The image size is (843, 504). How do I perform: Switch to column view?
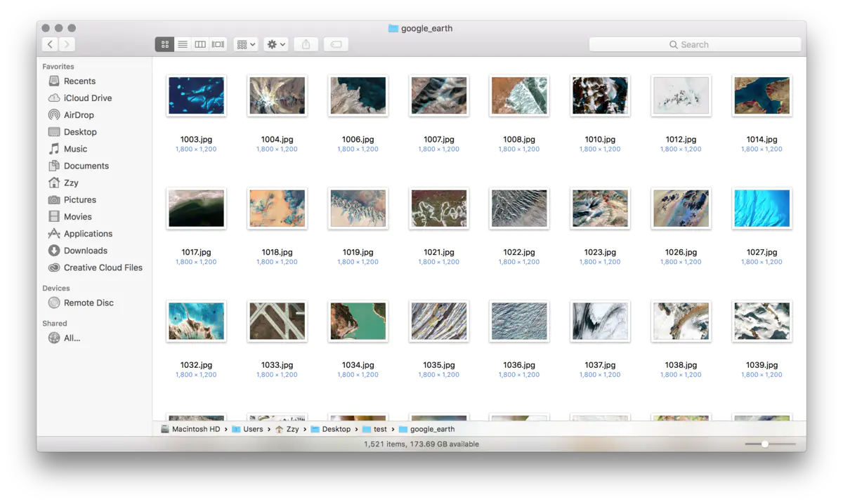click(x=200, y=44)
